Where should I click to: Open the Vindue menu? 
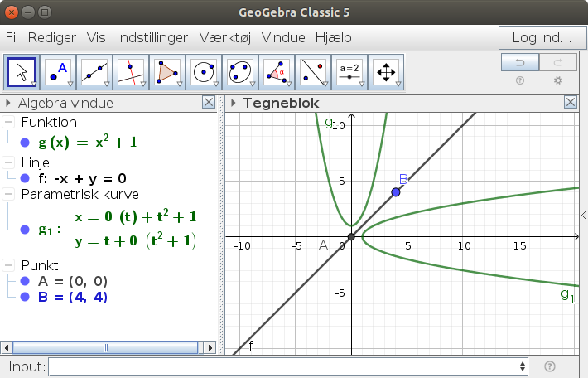point(283,37)
